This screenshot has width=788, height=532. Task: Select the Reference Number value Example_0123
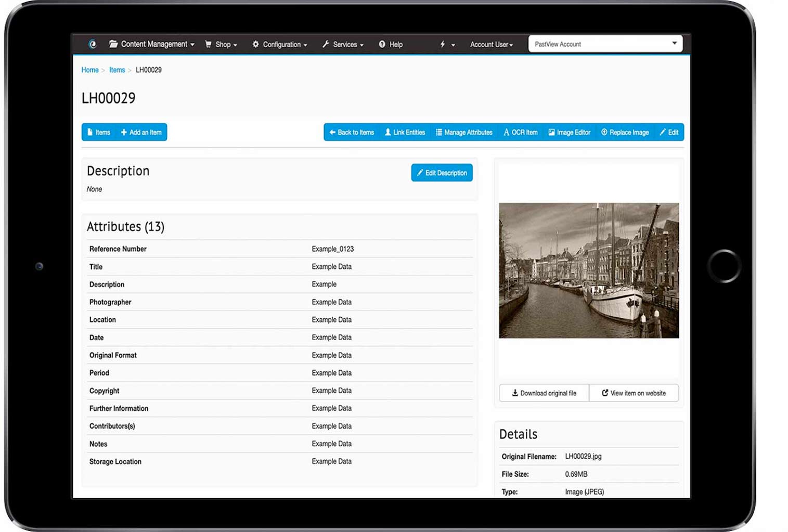pos(333,249)
